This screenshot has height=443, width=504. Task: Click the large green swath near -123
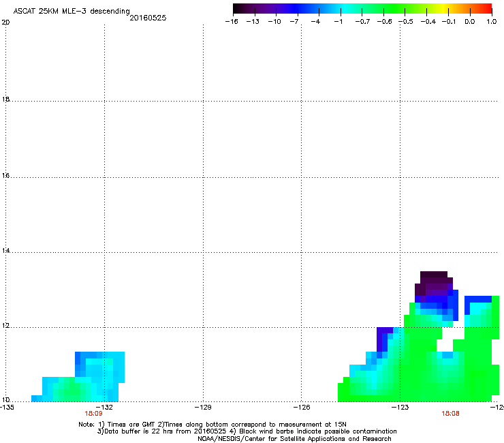coord(418,363)
